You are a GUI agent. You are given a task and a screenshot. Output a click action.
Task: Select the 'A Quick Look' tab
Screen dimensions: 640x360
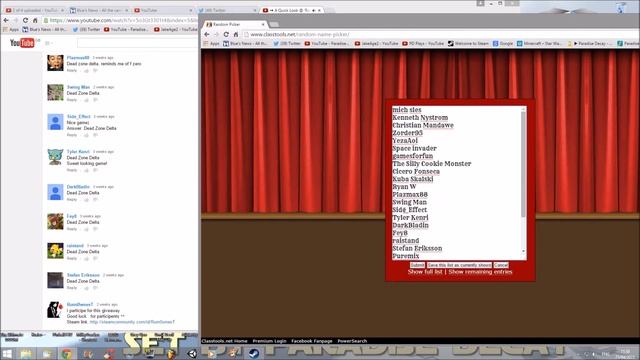click(291, 10)
